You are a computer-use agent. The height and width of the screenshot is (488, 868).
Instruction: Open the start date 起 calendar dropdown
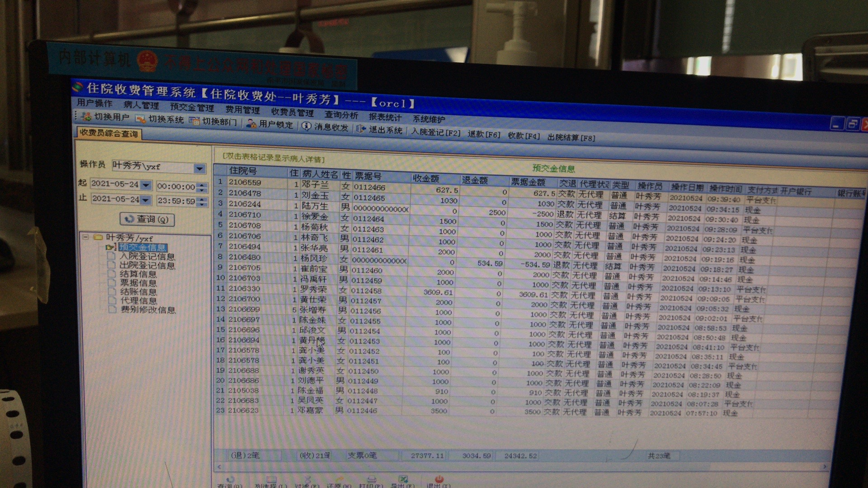(x=146, y=185)
